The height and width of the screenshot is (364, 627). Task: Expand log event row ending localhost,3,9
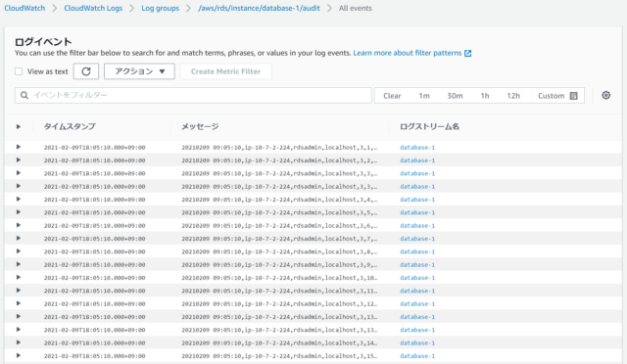[x=18, y=264]
